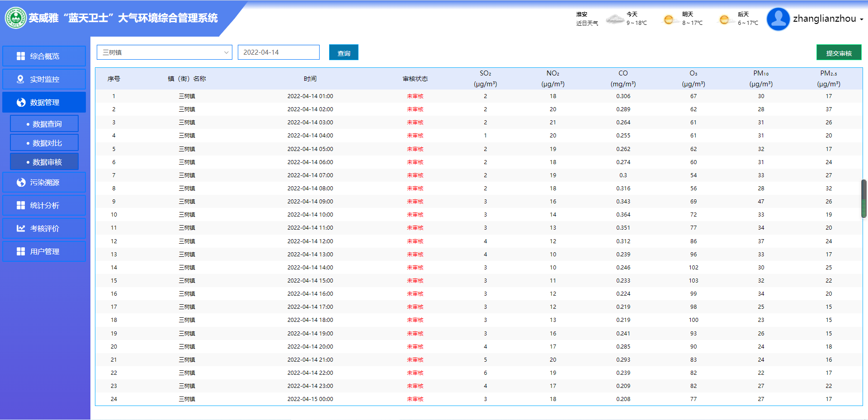
Task: Click the 实时监控 location pin icon
Action: pyautogui.click(x=20, y=79)
